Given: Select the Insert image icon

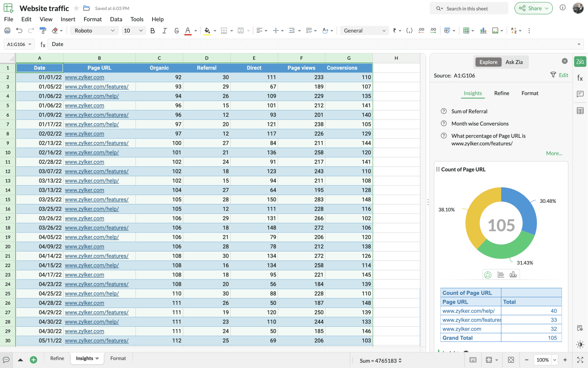Looking at the screenshot, I should (x=495, y=30).
